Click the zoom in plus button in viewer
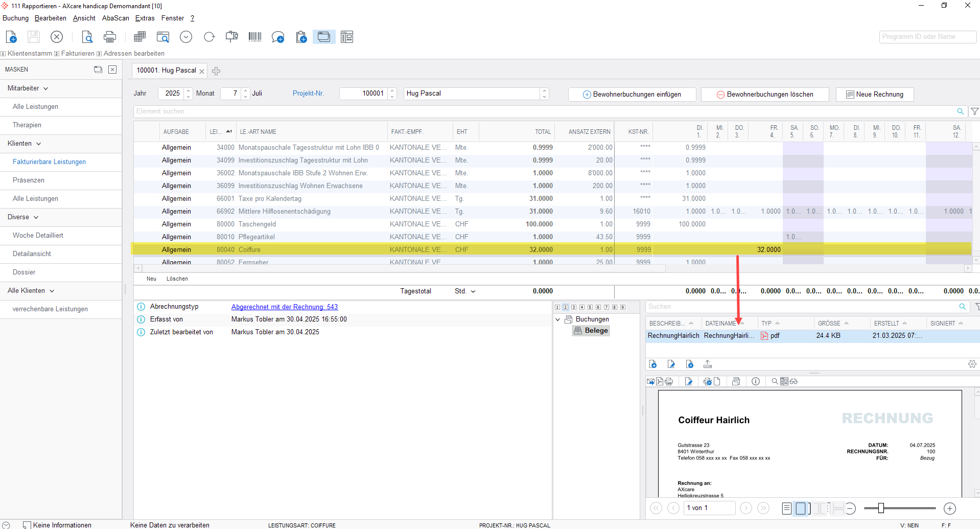Viewport: 980px width, 529px height. tap(949, 508)
